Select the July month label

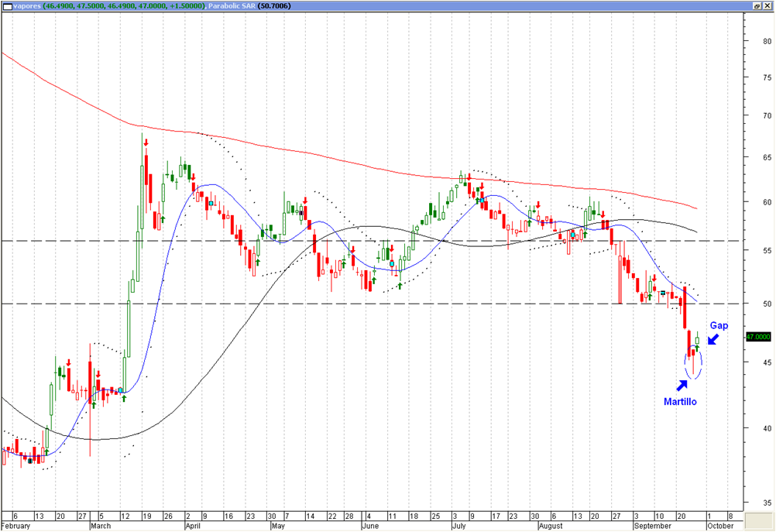[458, 526]
